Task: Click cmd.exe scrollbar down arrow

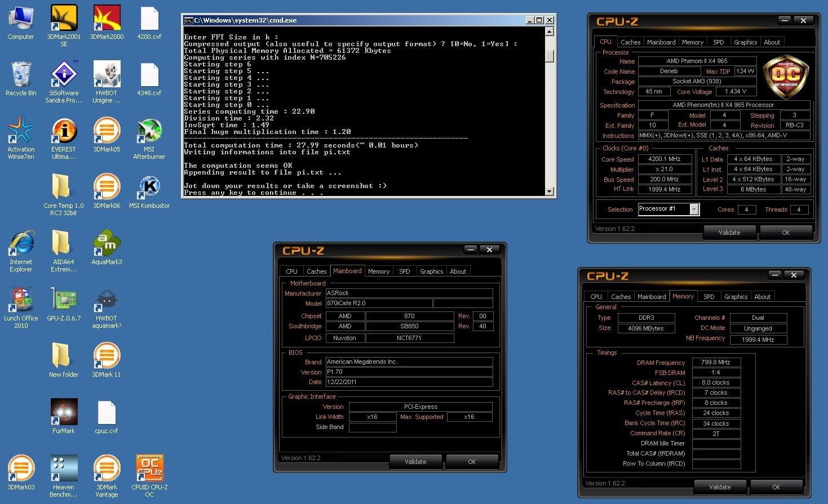Action: 550,191
